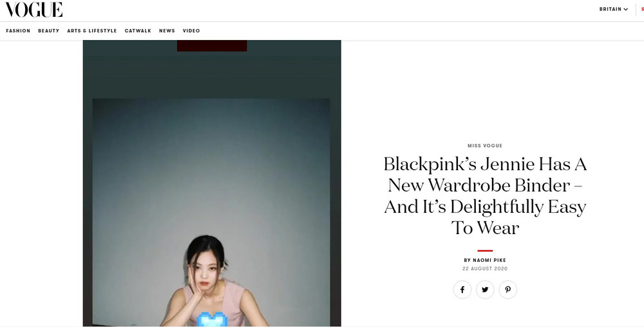Follow the Miss Vogue category link
The height and width of the screenshot is (327, 644).
point(485,146)
